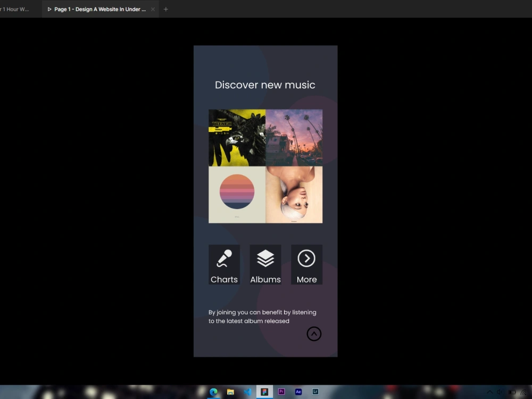The width and height of the screenshot is (532, 399).
Task: Open the Trench album cover thumbnail
Action: tap(237, 138)
